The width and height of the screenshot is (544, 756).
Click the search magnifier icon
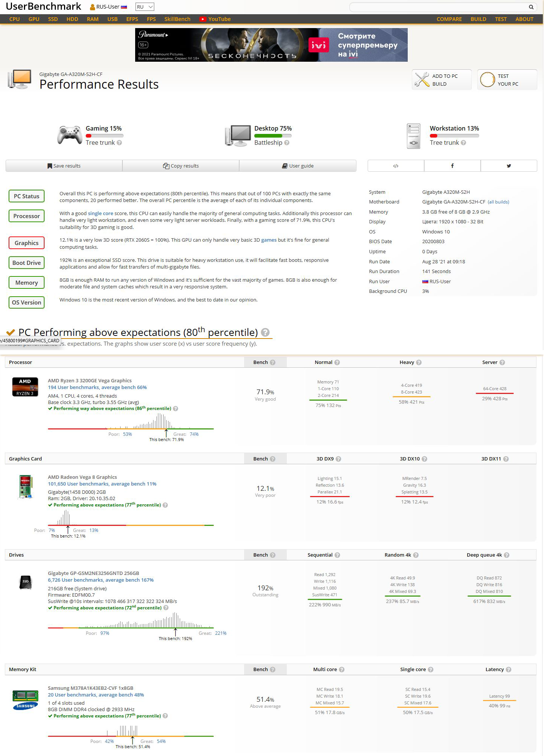(531, 7)
